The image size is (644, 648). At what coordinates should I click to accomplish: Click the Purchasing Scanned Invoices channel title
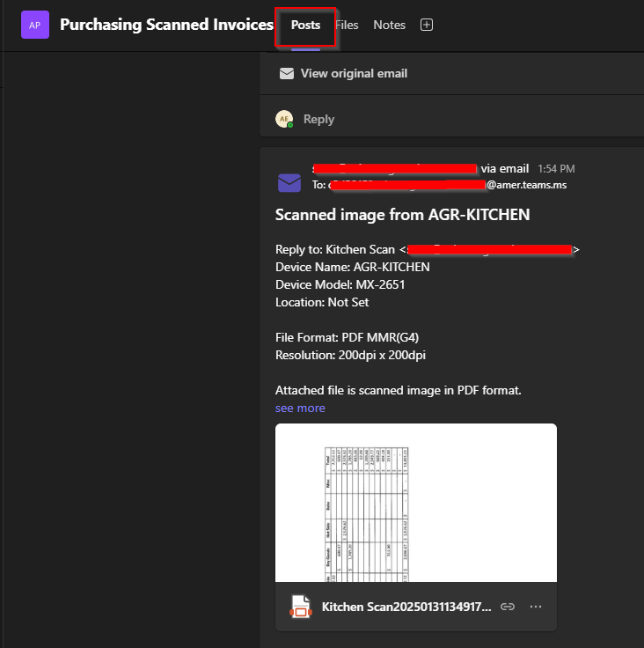coord(166,25)
